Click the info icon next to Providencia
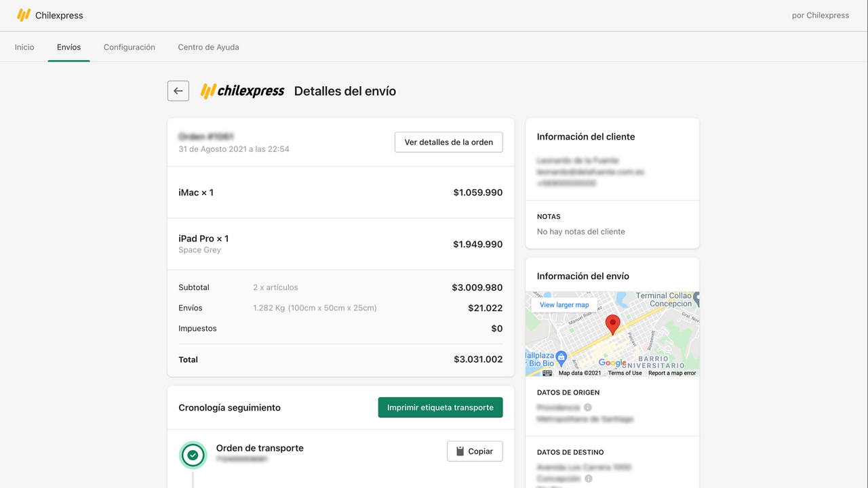Image resolution: width=868 pixels, height=488 pixels. (587, 407)
